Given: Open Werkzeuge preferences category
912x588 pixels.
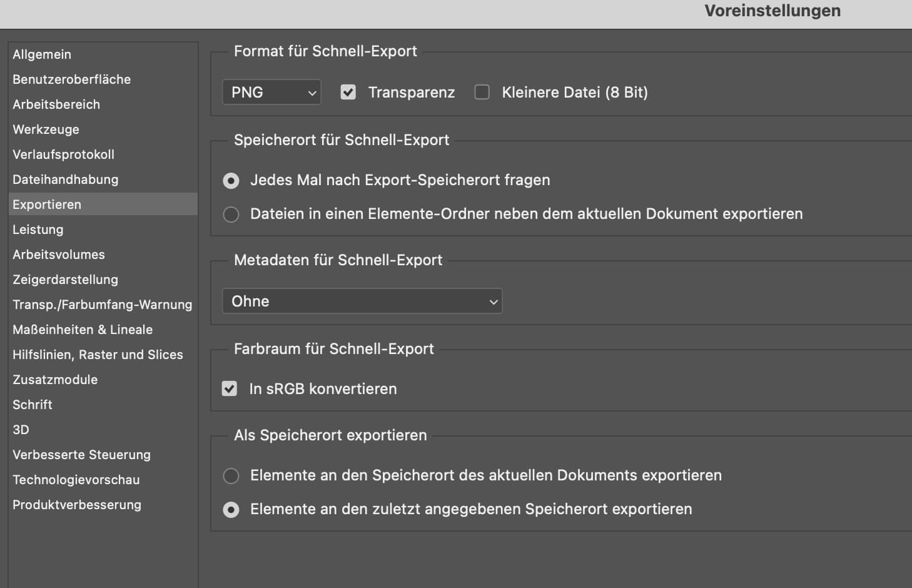Looking at the screenshot, I should coord(46,129).
